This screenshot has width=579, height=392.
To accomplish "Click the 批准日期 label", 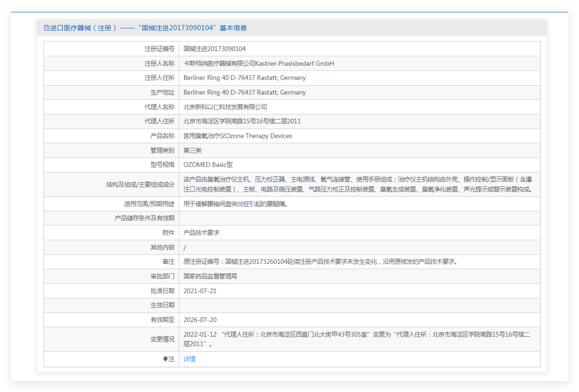I will pyautogui.click(x=162, y=291).
